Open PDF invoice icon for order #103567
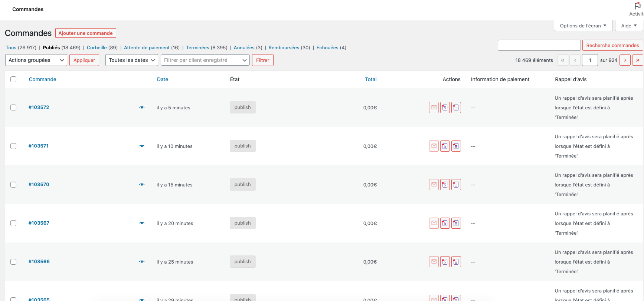The height and width of the screenshot is (301, 644). [445, 223]
